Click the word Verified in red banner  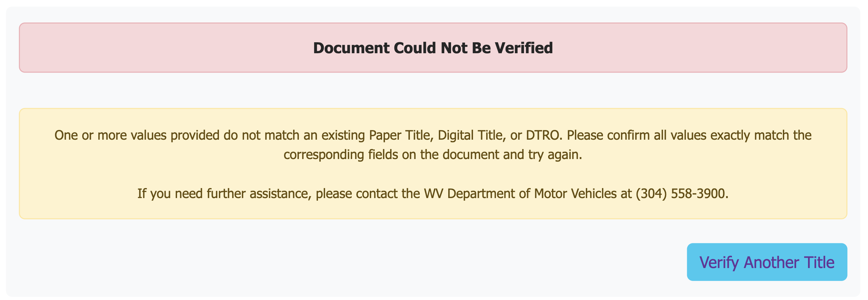[523, 48]
